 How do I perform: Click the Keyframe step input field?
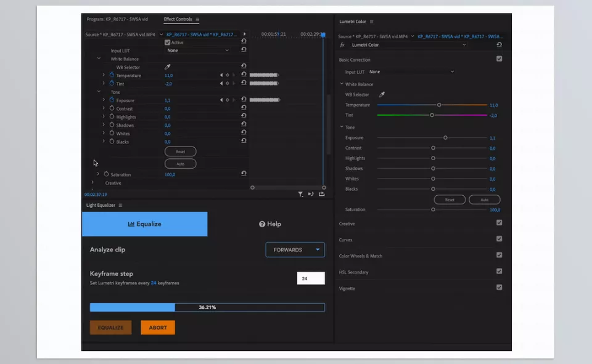[311, 278]
